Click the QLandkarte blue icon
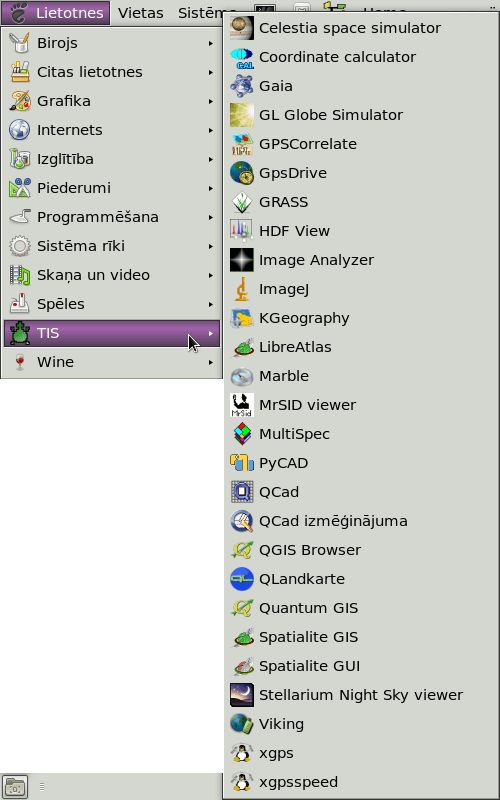The height and width of the screenshot is (800, 500). pos(242,579)
